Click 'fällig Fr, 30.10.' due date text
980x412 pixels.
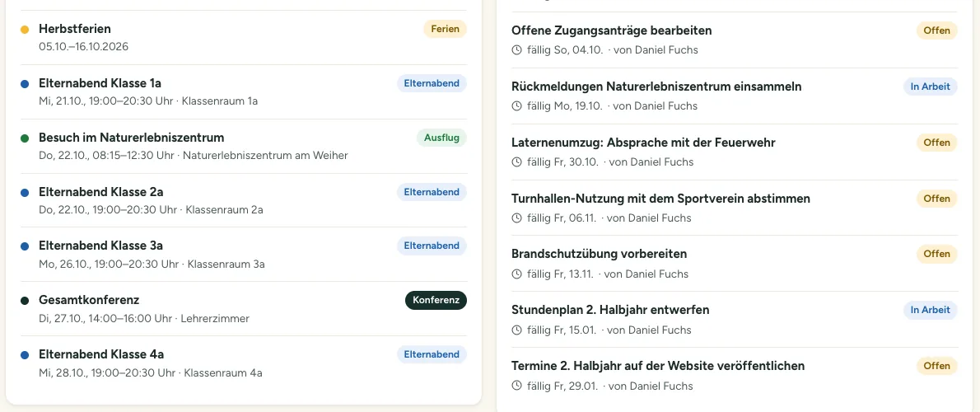point(562,162)
